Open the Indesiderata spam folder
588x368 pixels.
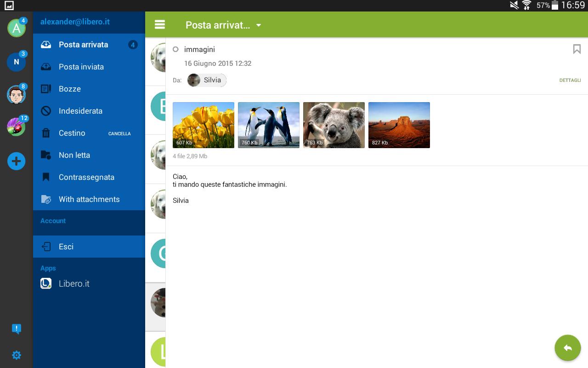click(x=81, y=111)
